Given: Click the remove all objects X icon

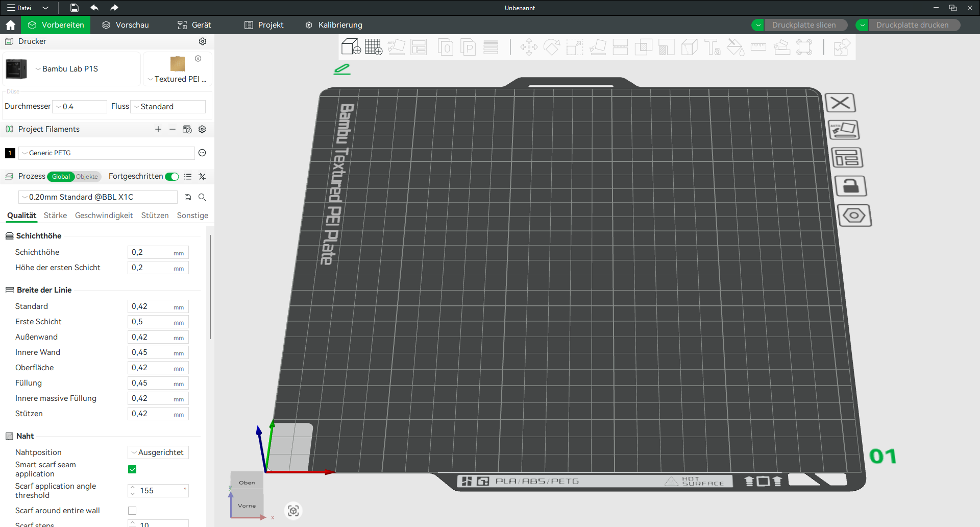Looking at the screenshot, I should click(840, 103).
